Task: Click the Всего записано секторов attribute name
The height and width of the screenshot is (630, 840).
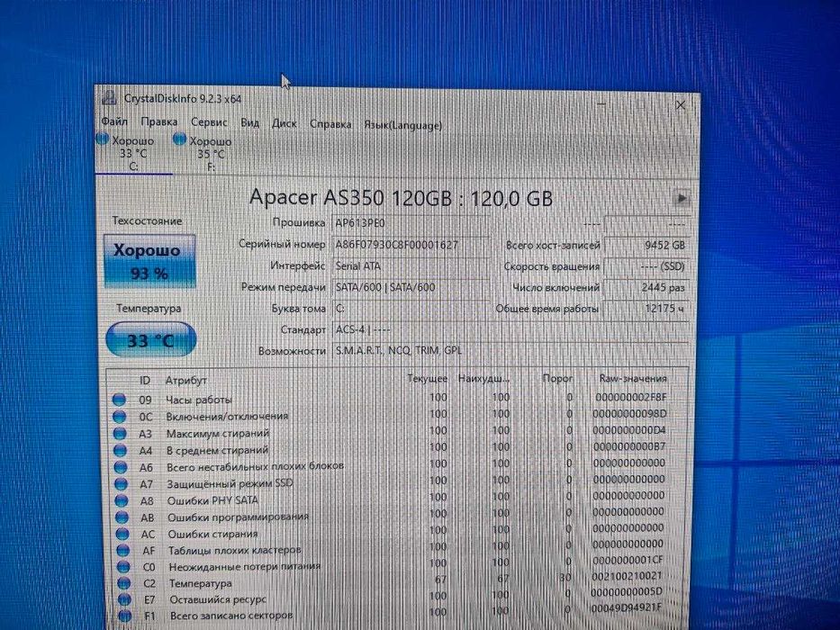Action: tap(231, 616)
